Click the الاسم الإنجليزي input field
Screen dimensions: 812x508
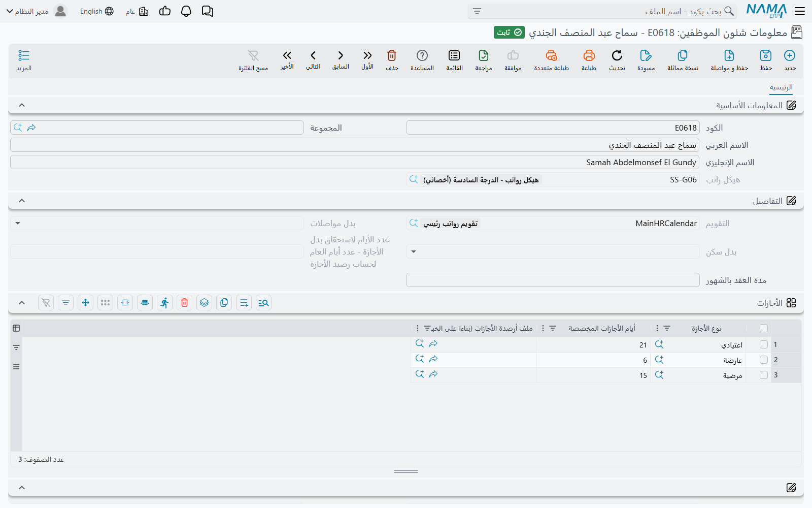(x=355, y=162)
